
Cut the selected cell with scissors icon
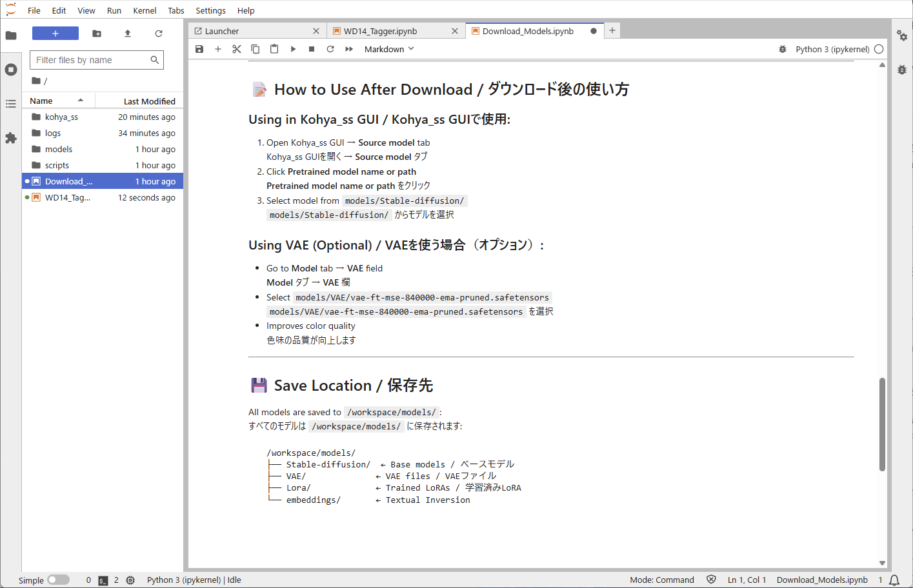pyautogui.click(x=237, y=49)
